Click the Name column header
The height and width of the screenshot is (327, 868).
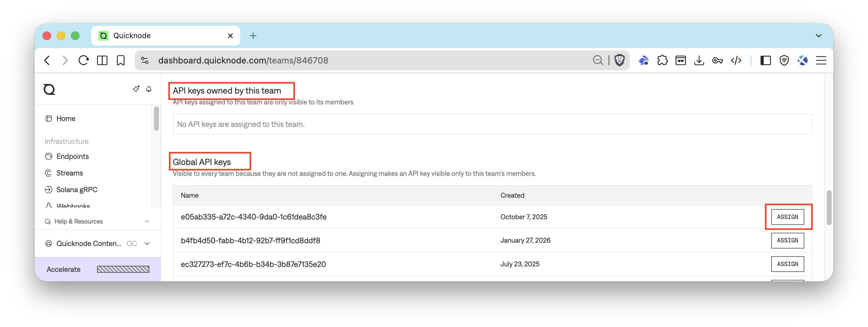tap(190, 195)
